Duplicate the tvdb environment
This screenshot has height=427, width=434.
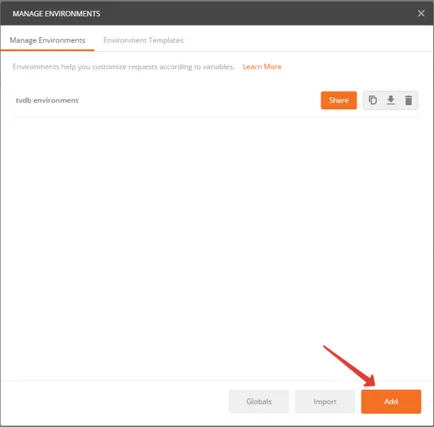tap(373, 100)
